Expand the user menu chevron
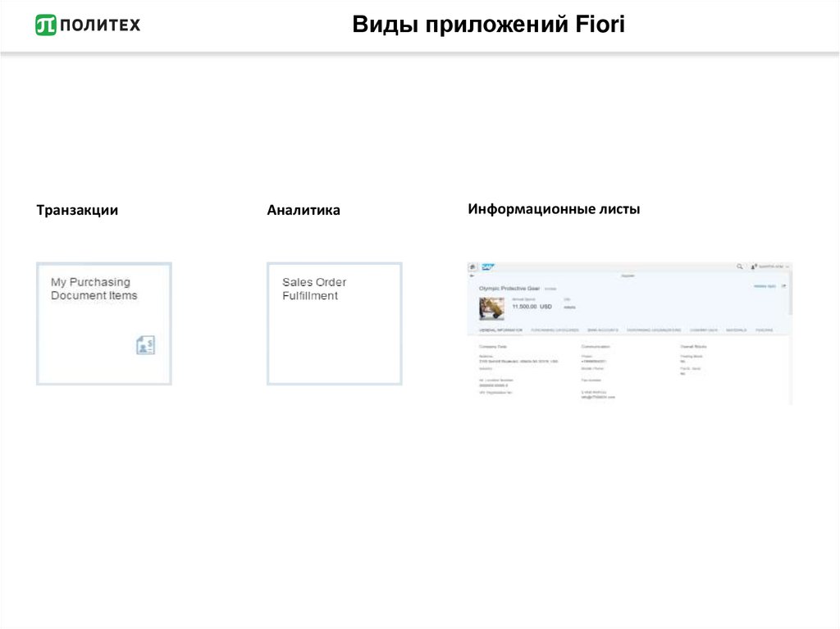 coord(787,267)
